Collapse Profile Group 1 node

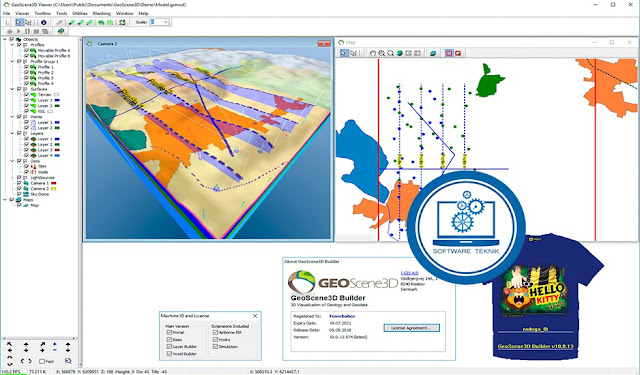[x=12, y=61]
